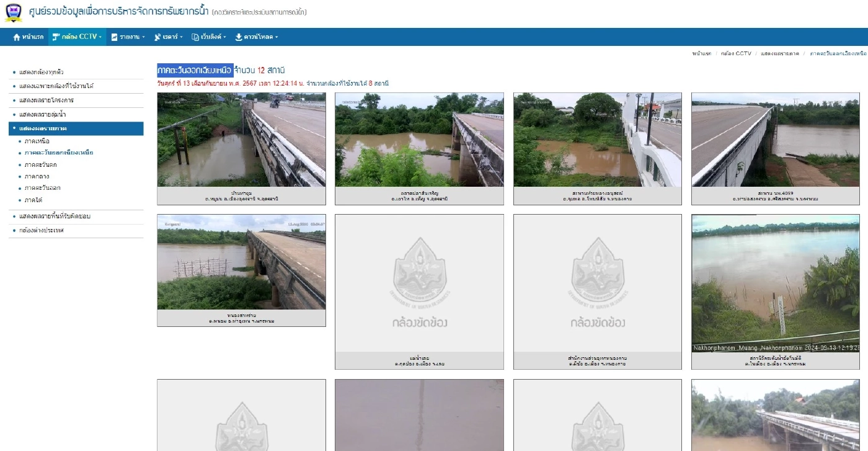Click the satellite icon beside เรดาร์
This screenshot has height=451, width=868.
pyautogui.click(x=157, y=37)
